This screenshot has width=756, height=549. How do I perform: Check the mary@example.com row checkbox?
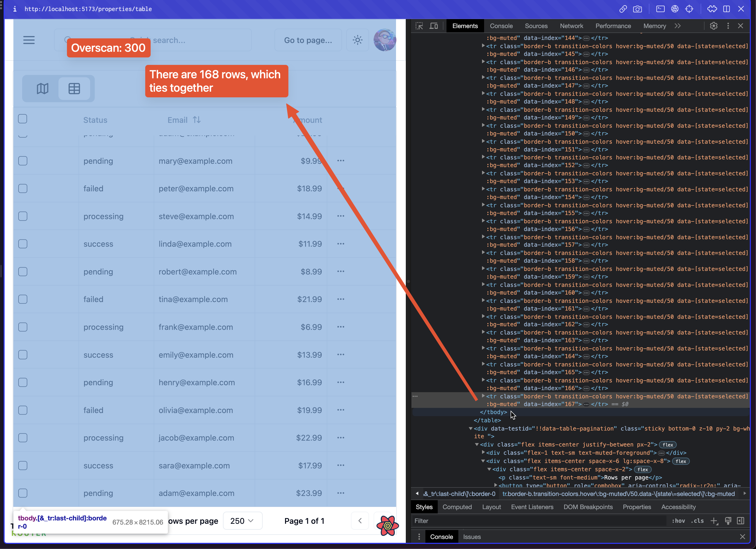click(23, 161)
